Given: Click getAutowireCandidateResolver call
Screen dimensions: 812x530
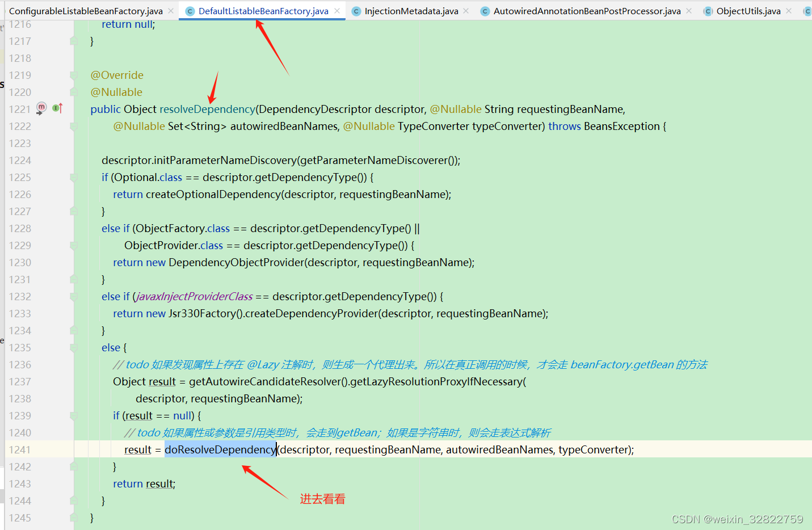Looking at the screenshot, I should point(266,381).
